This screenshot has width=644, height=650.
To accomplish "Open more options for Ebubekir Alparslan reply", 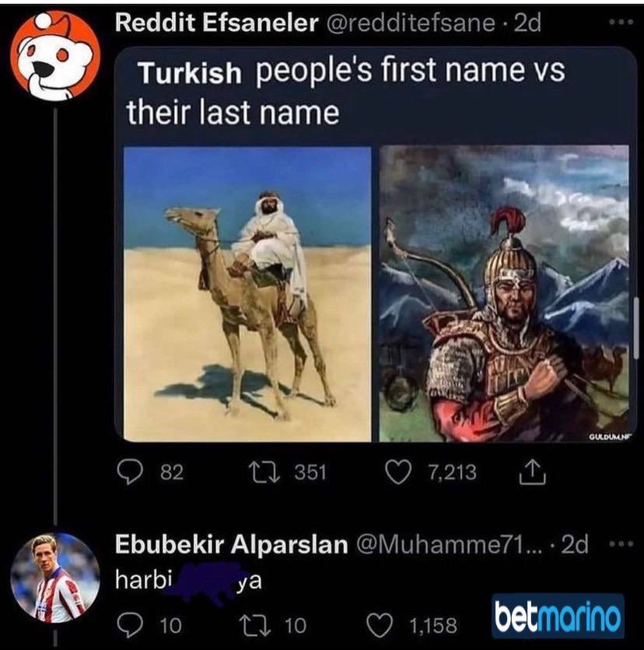I will [621, 543].
